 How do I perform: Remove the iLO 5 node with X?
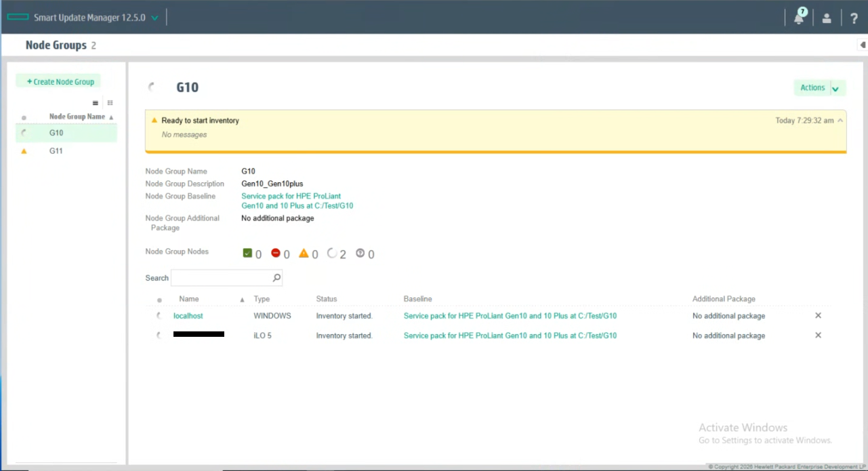818,335
